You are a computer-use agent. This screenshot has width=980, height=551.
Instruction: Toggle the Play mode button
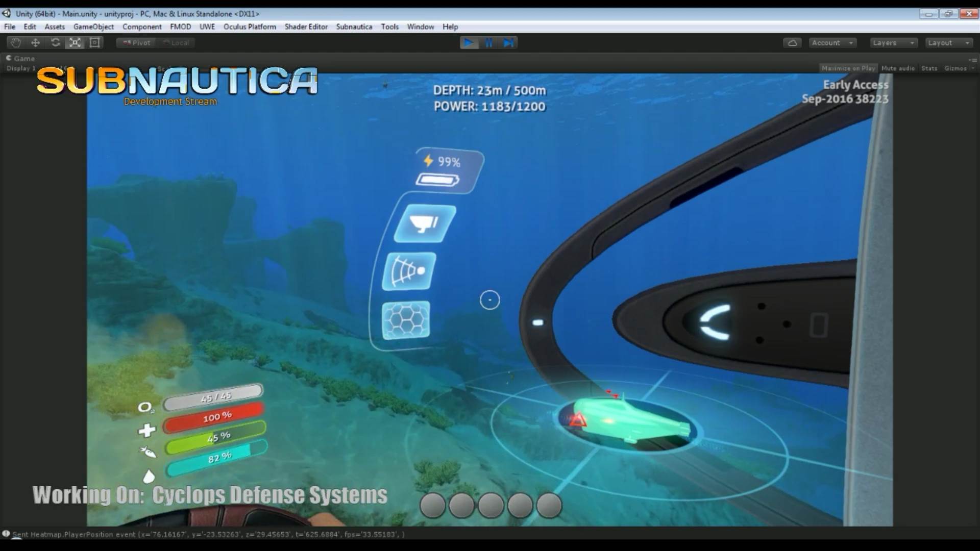(x=469, y=43)
